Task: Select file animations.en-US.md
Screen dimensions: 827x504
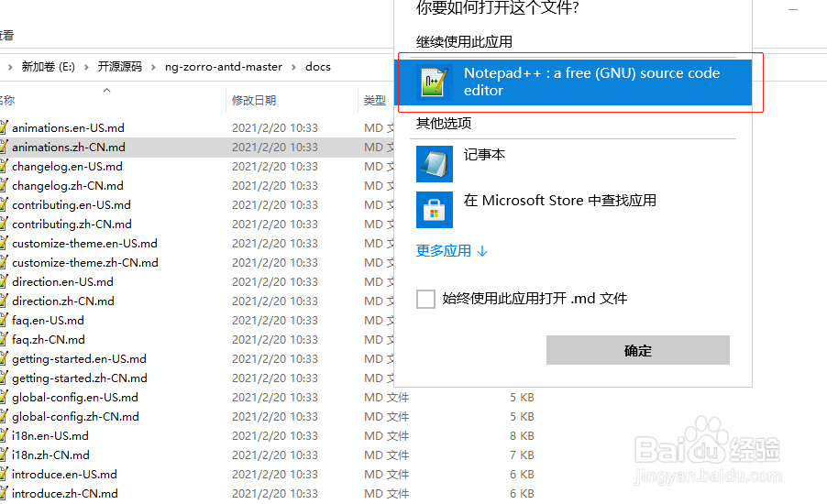Action: tap(68, 128)
